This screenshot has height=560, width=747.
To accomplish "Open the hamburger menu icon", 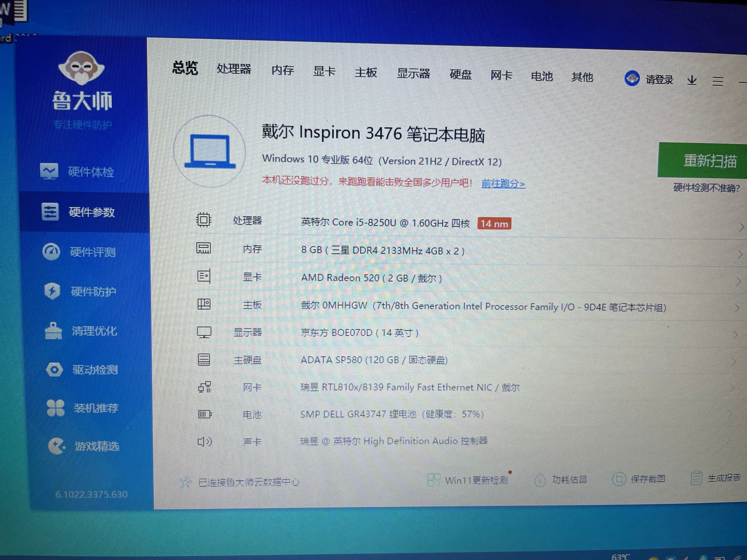I will [x=717, y=81].
